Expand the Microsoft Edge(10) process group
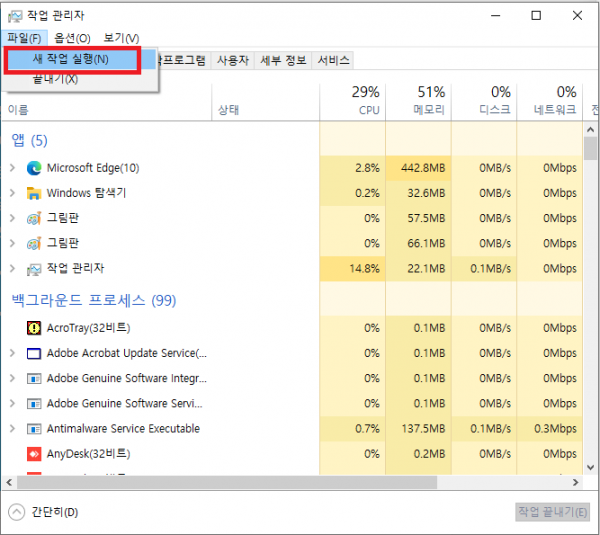This screenshot has height=535, width=600. tap(12, 168)
